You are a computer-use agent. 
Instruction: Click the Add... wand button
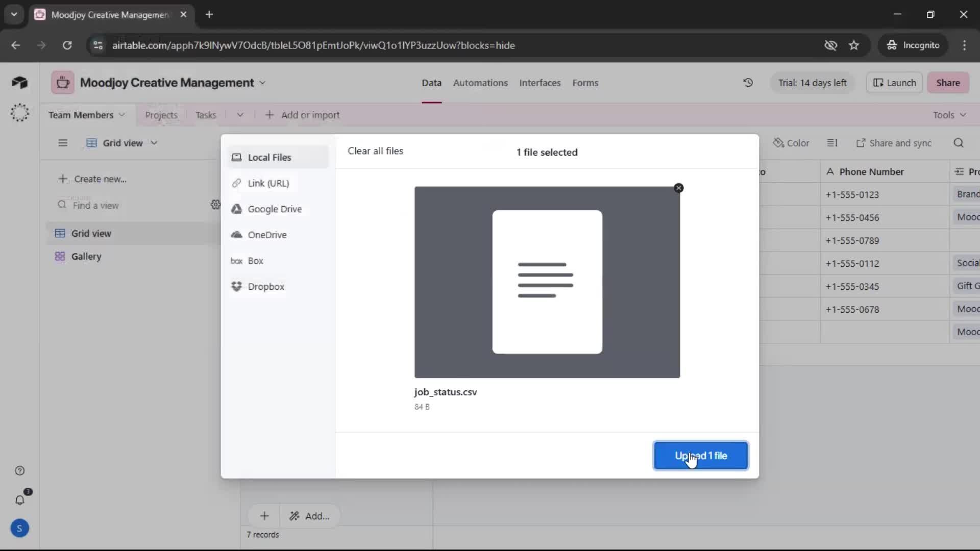[309, 516]
